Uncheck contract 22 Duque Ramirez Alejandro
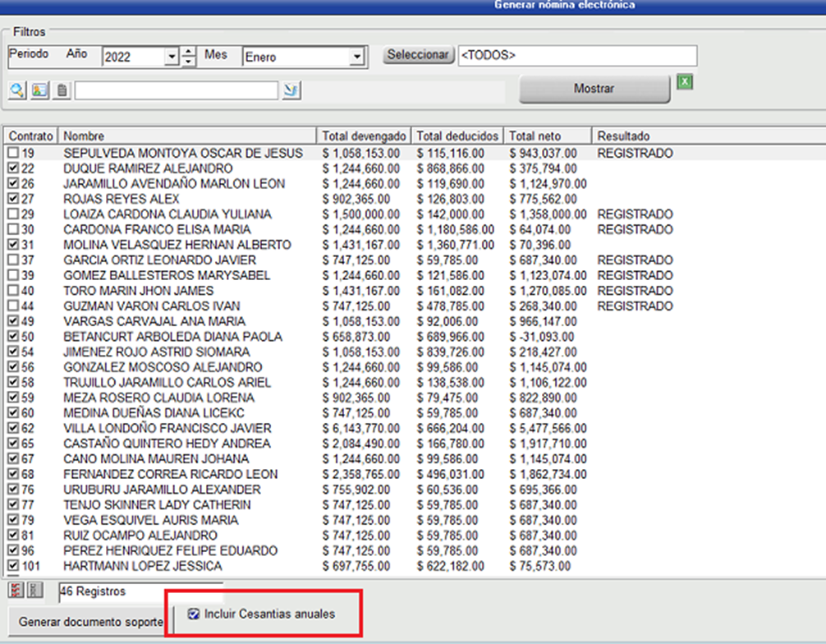The image size is (826, 644). pos(13,168)
